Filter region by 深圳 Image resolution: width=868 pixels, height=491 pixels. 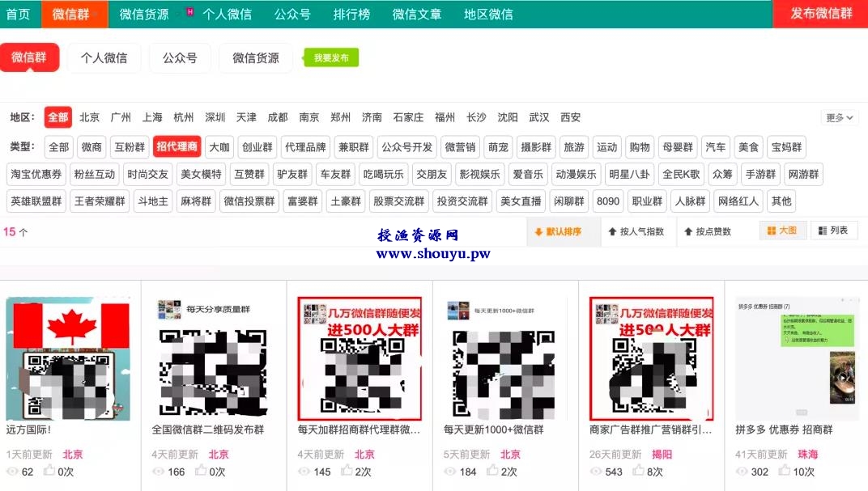215,117
